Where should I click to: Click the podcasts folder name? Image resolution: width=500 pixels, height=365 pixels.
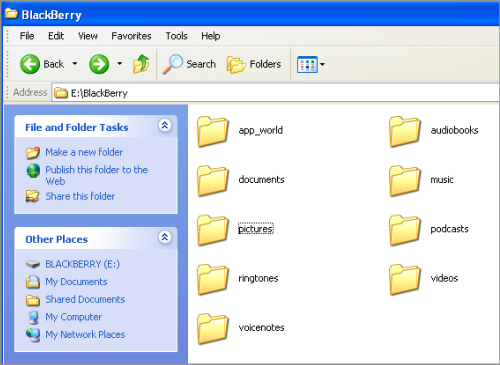coord(449,229)
